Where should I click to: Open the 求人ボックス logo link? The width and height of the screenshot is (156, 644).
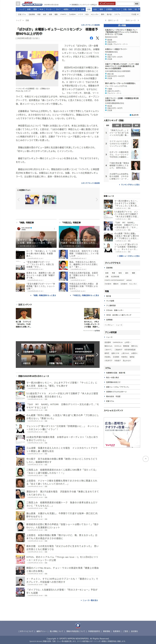tap(134, 115)
